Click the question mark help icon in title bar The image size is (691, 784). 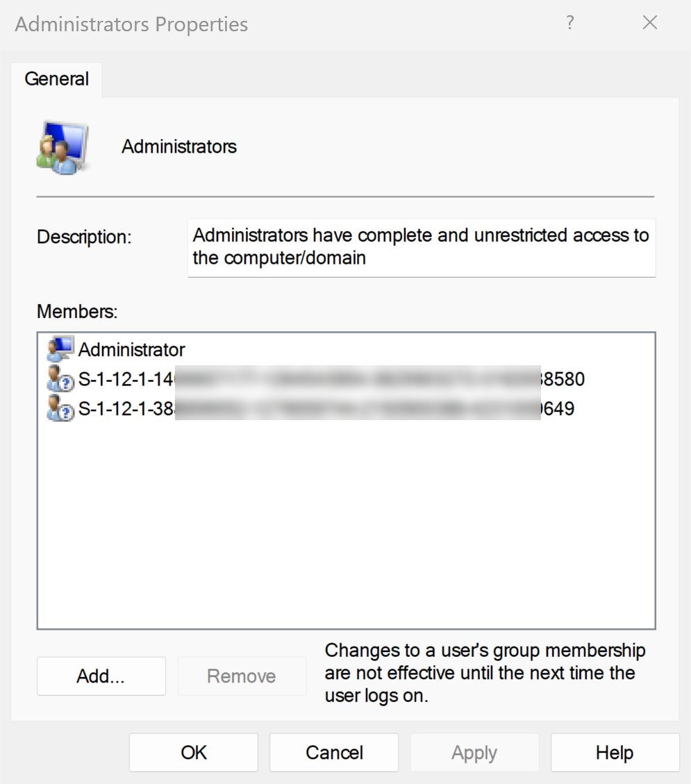pos(570,24)
